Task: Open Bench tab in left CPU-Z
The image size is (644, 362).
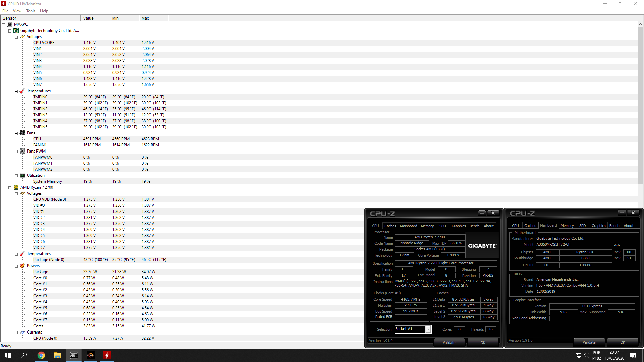Action: (474, 226)
